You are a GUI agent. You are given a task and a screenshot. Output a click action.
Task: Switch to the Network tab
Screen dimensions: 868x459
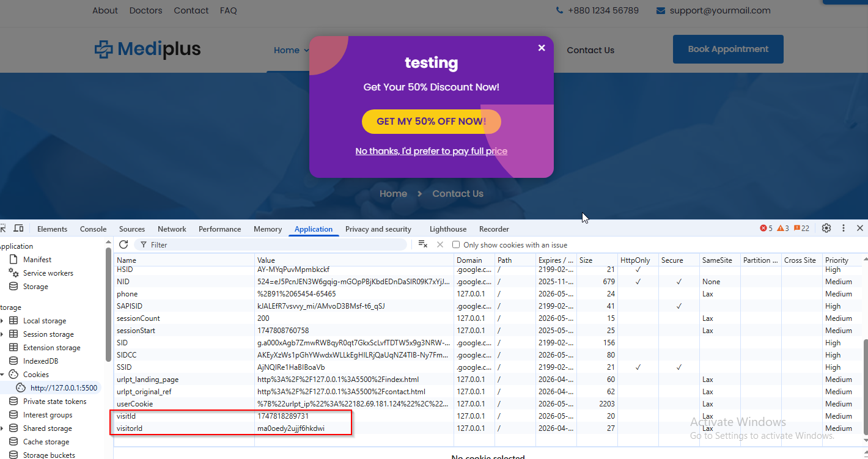tap(172, 229)
